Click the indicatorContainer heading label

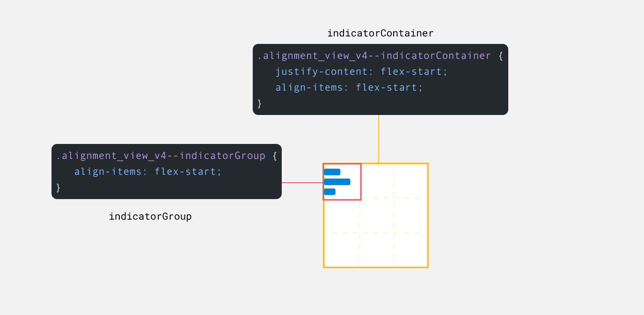(x=380, y=33)
